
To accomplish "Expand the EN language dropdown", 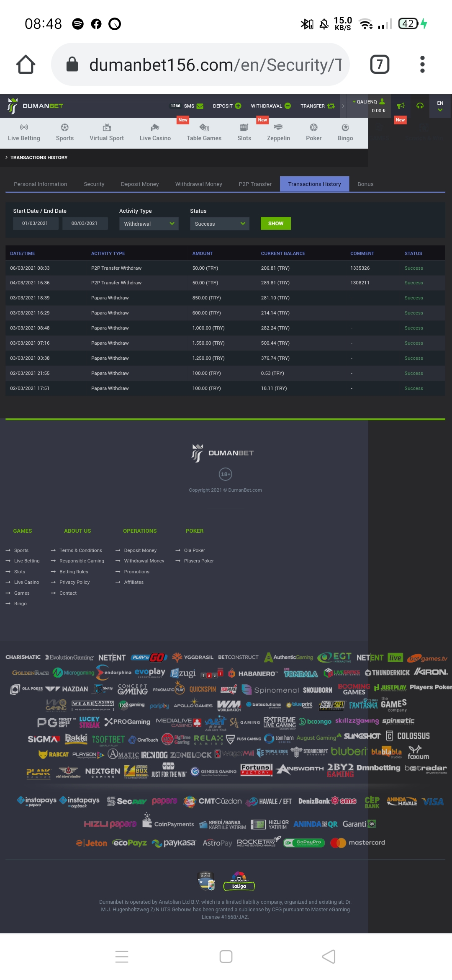I will (x=440, y=106).
